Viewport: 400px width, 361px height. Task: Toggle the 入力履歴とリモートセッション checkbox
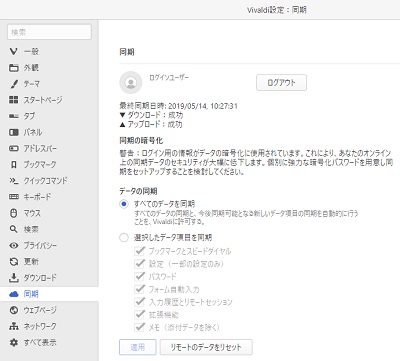click(139, 302)
